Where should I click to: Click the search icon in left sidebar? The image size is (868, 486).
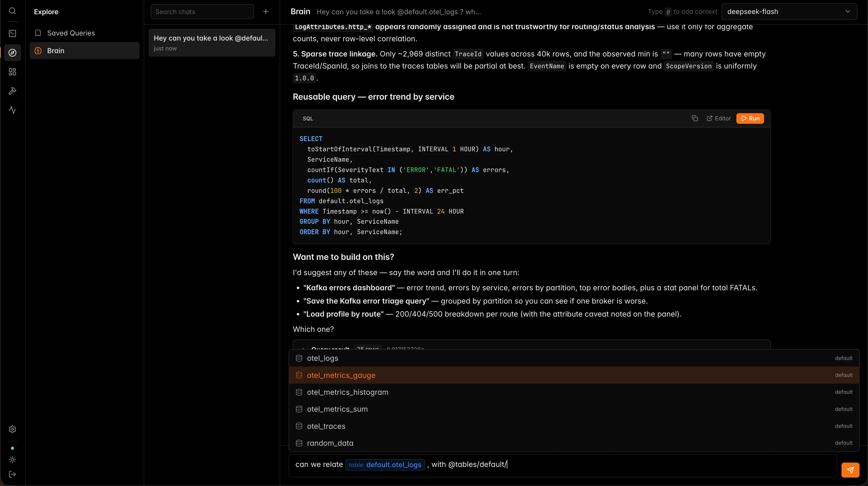13,11
